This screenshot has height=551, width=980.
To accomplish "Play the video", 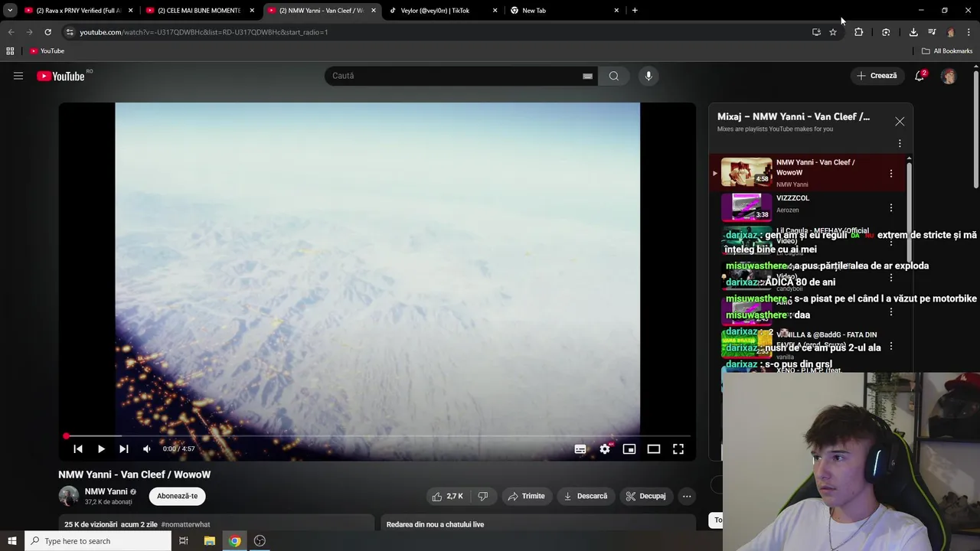I will point(101,449).
